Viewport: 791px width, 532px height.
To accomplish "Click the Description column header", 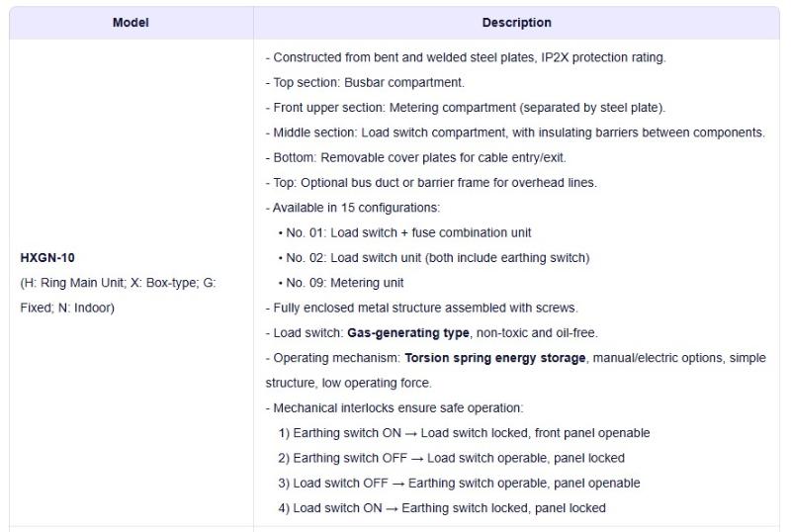I will 516,23.
